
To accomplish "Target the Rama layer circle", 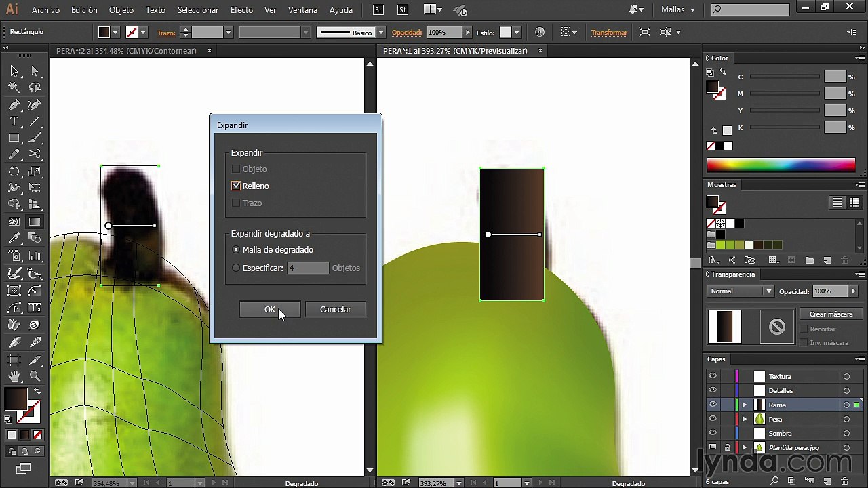I will tap(846, 405).
